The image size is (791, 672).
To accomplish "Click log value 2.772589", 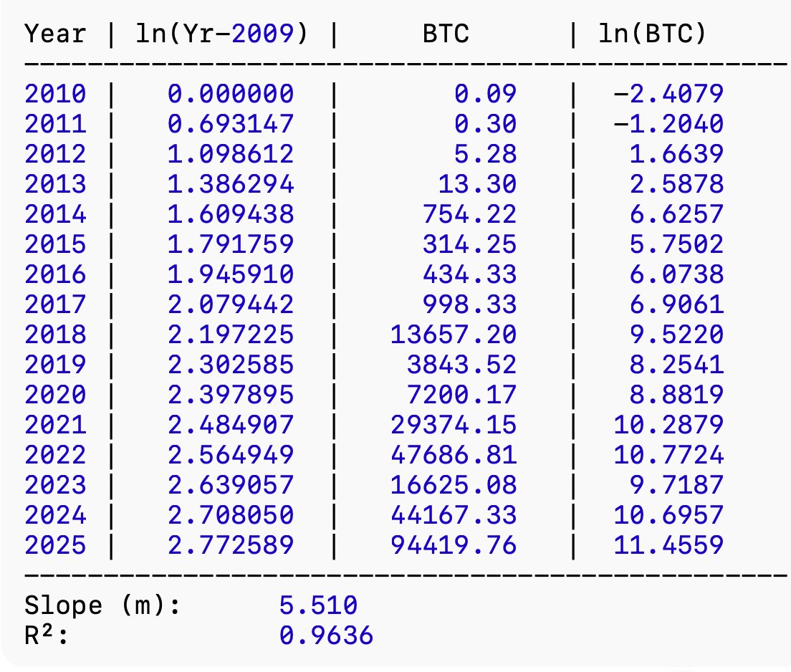I will (x=231, y=545).
